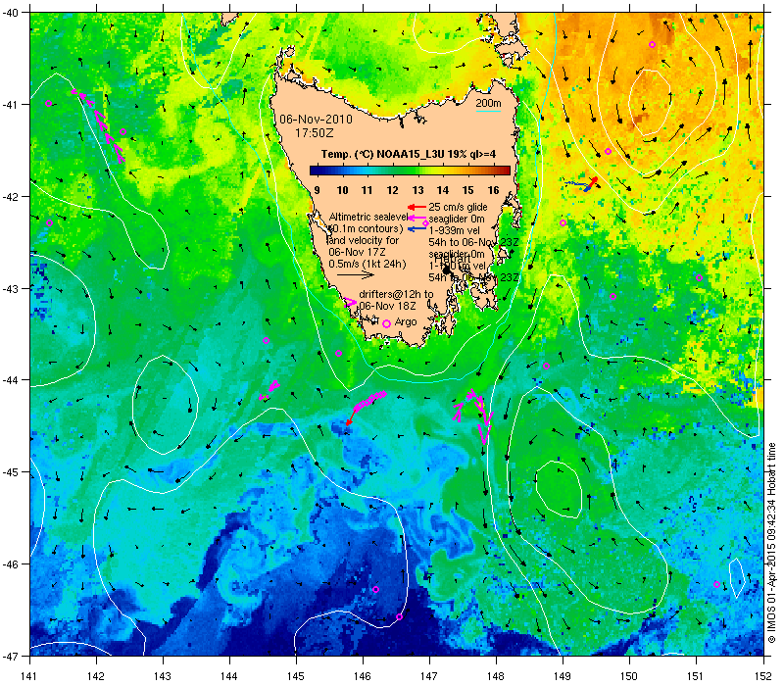Click the longitude axis label '145'
Viewport: 784px width, 686px height.
296,676
